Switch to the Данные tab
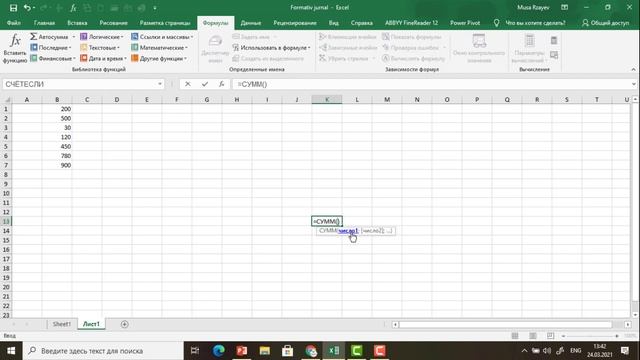 click(251, 23)
